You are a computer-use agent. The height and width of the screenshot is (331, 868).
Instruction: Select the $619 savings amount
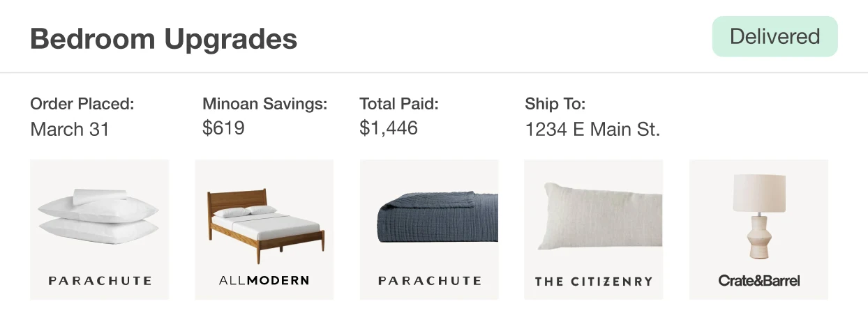pyautogui.click(x=223, y=128)
